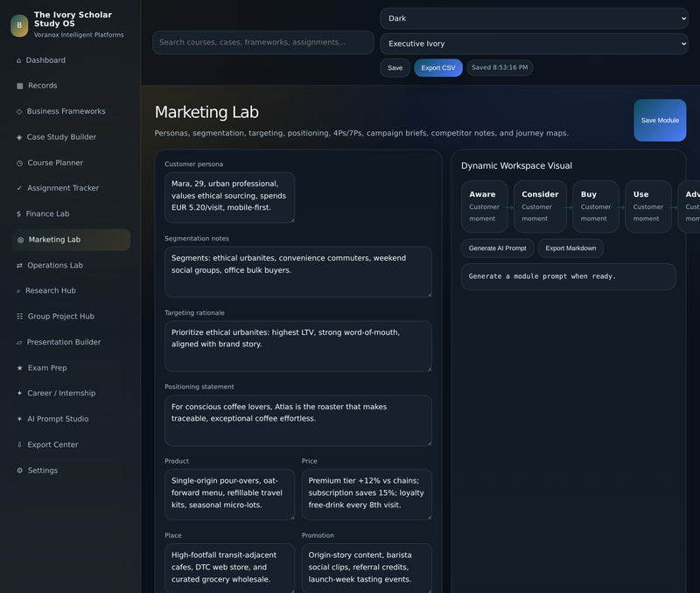Select the Aware journey card
Screen dimensions: 700x593
(485, 206)
